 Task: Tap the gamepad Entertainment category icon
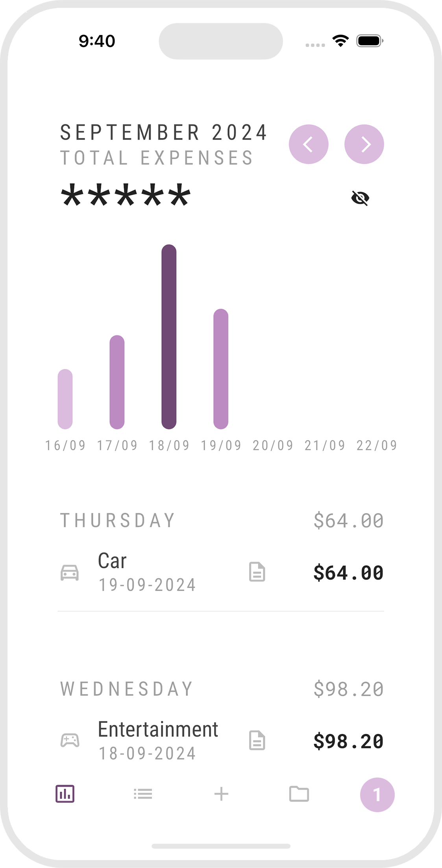point(70,741)
